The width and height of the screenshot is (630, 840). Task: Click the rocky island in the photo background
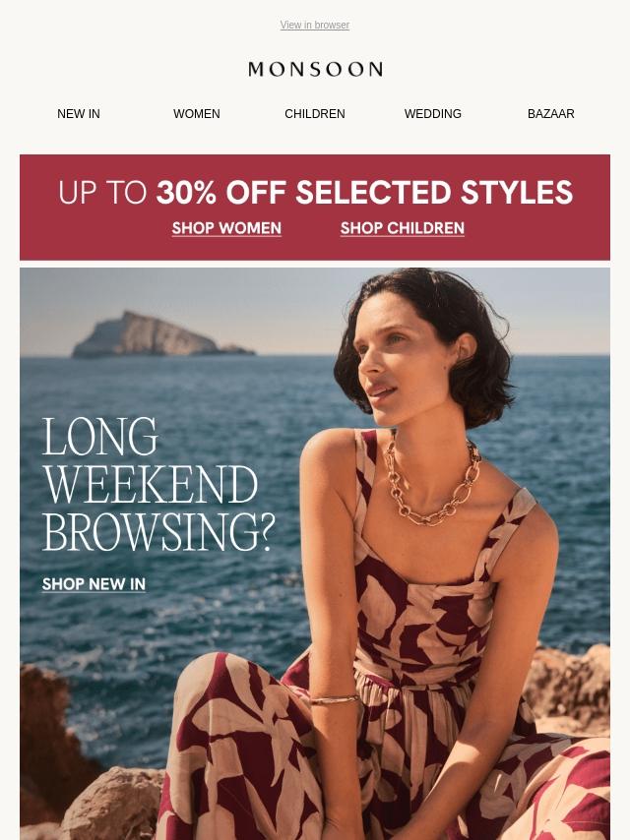coord(160,334)
